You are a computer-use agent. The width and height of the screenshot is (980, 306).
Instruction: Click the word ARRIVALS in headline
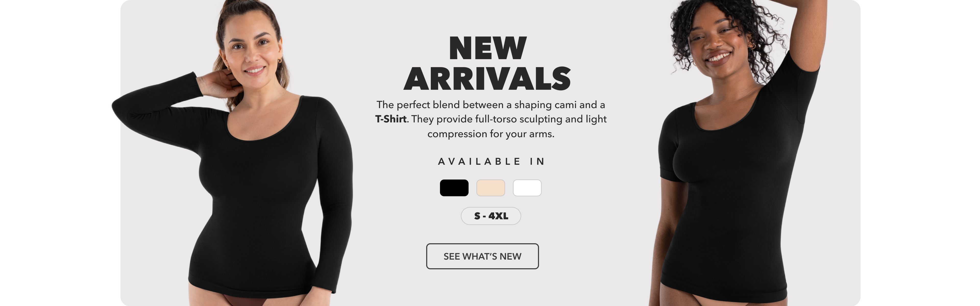click(487, 79)
